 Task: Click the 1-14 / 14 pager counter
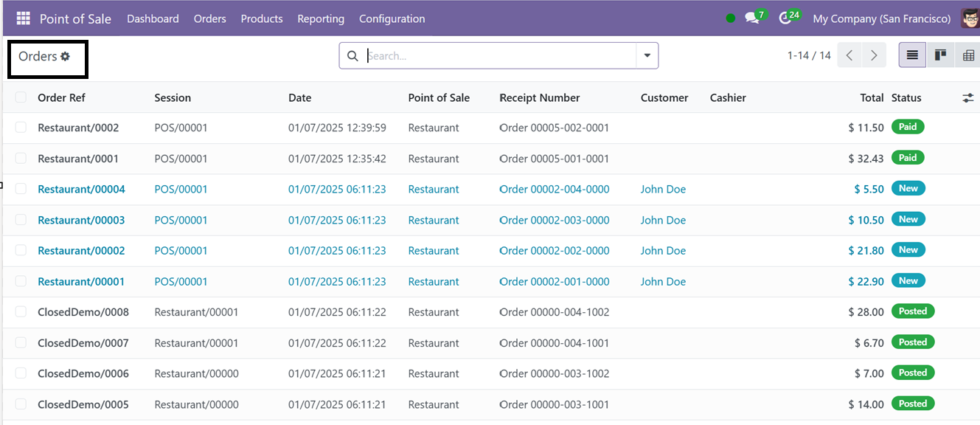(809, 55)
